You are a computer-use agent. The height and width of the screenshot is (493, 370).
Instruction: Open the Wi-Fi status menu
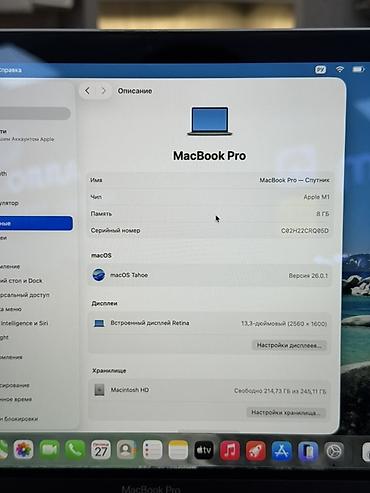tap(340, 69)
